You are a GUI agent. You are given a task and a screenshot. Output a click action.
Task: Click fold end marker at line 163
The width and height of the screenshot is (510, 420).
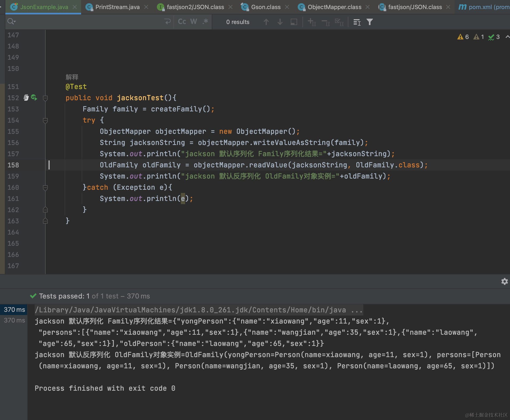coord(45,221)
